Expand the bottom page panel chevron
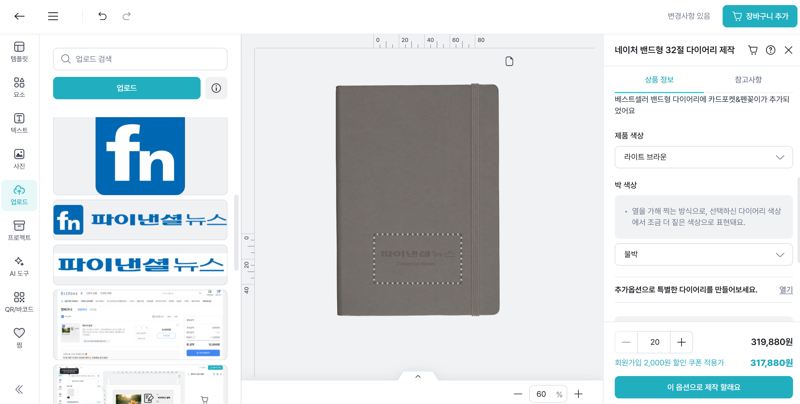This screenshot has width=800, height=404. click(418, 377)
